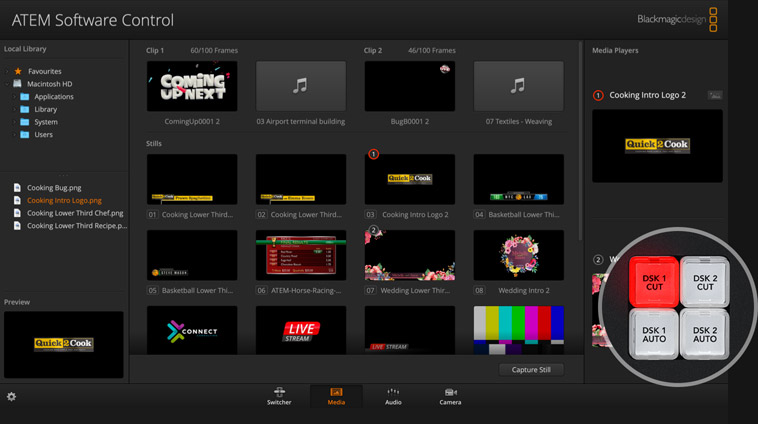Switch to the Switcher page

tap(279, 396)
